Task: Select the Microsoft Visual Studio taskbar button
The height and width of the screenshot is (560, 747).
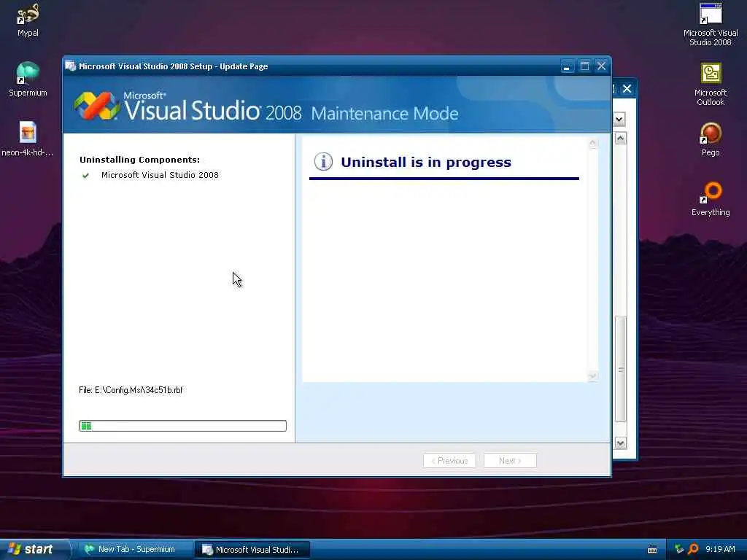Action: pos(252,550)
